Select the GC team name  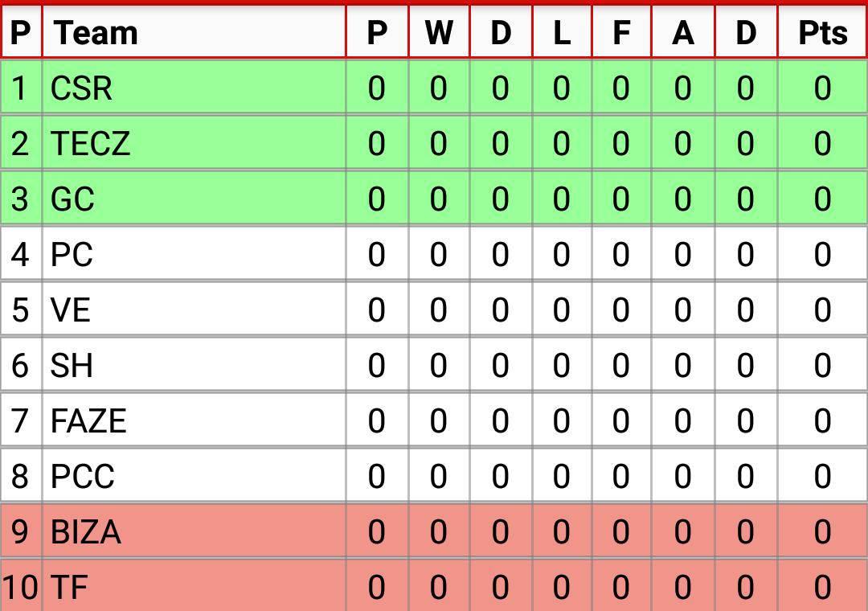pyautogui.click(x=72, y=199)
